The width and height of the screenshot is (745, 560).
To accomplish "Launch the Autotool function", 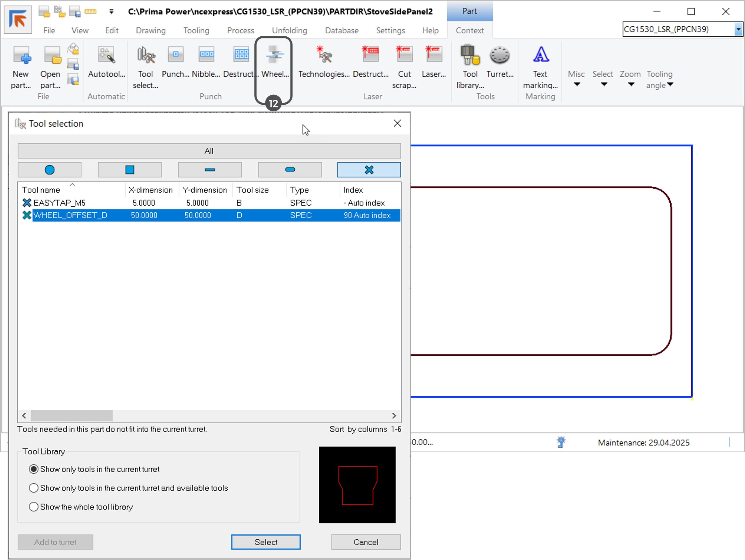I will (107, 62).
